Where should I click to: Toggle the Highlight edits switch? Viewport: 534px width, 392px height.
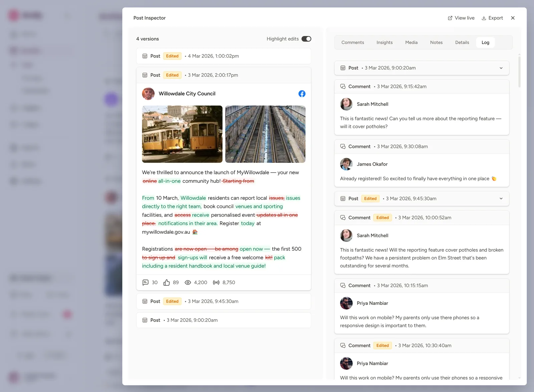pos(306,39)
